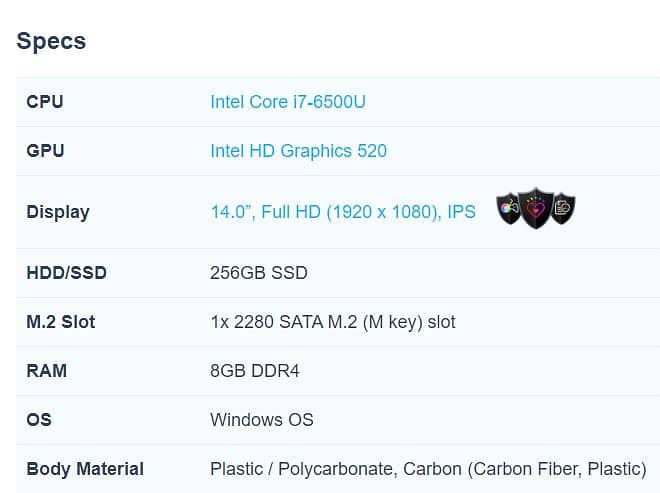Click the HDD/SSD row label
This screenshot has height=493, width=660.
66,273
